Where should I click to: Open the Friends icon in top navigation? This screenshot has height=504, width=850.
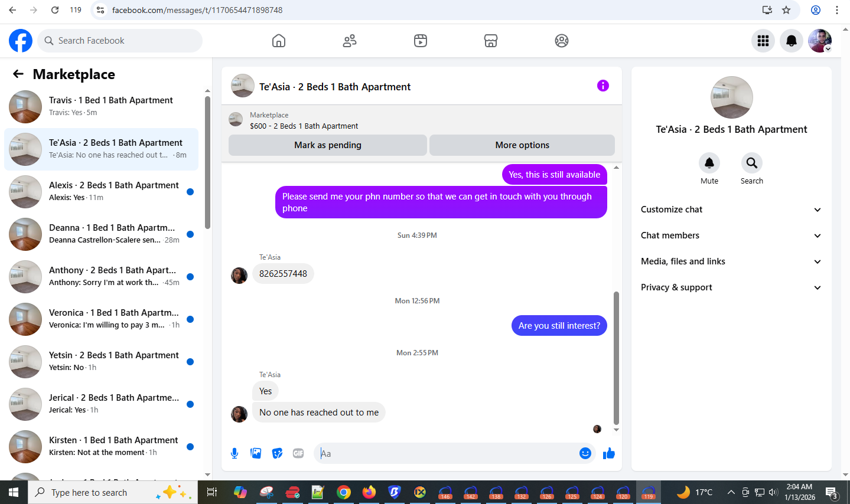tap(350, 41)
